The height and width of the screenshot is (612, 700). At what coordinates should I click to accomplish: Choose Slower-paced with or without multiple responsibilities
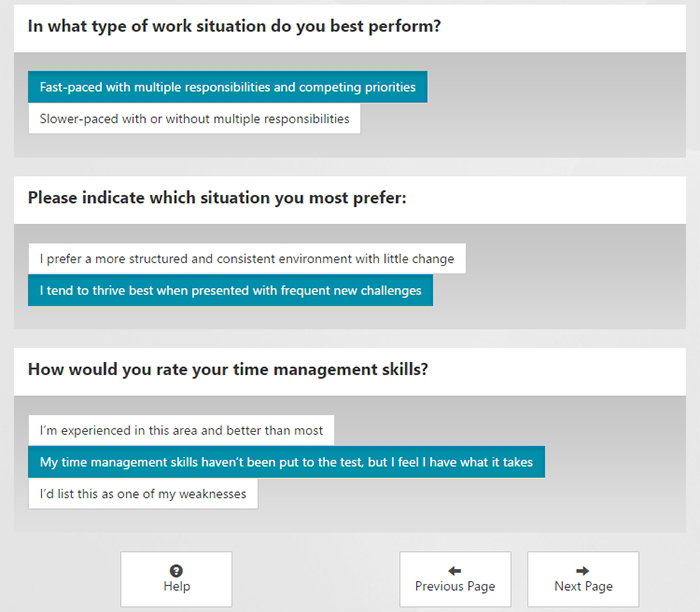(x=194, y=119)
